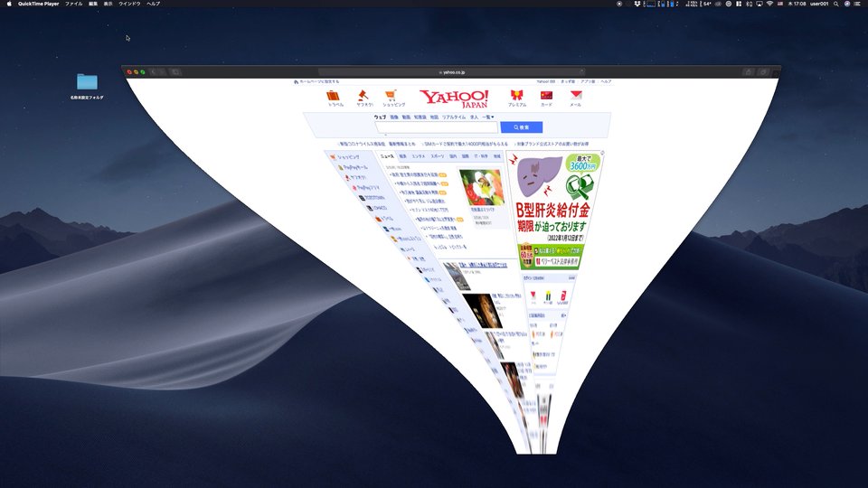Open the Apple menu
Screen dimensions: 868x488
coord(9,4)
